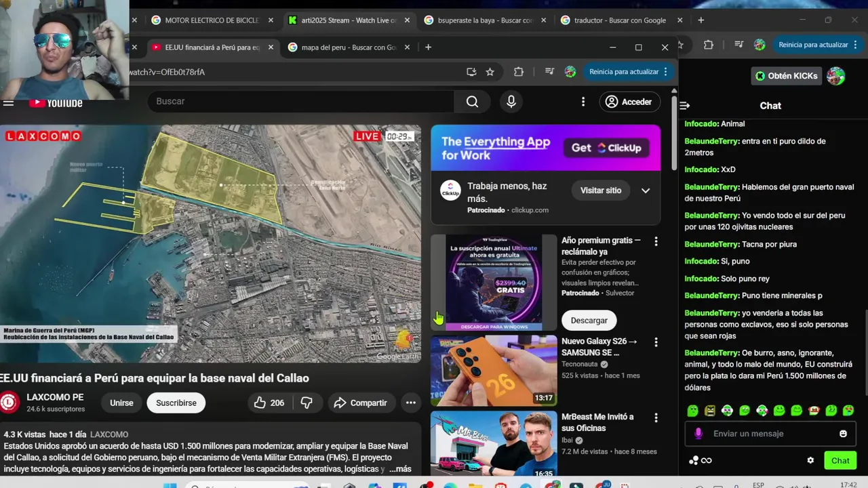The width and height of the screenshot is (868, 488).
Task: Open Tecnonauta channel name link
Action: click(x=580, y=365)
